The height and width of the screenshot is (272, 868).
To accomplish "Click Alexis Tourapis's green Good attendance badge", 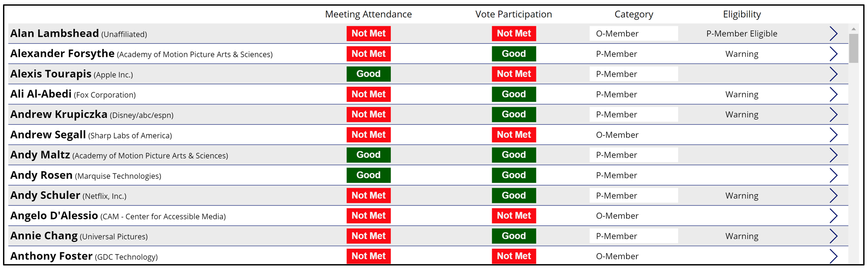I will [368, 74].
